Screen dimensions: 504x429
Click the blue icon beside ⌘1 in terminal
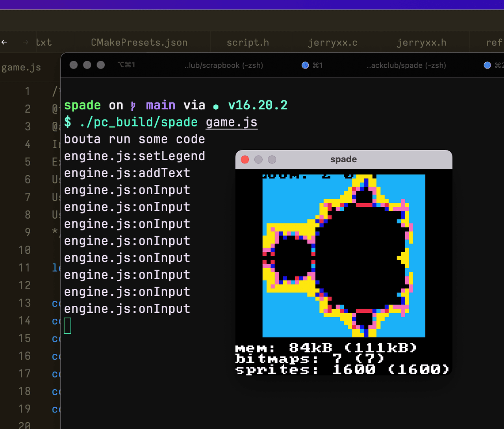pyautogui.click(x=305, y=65)
